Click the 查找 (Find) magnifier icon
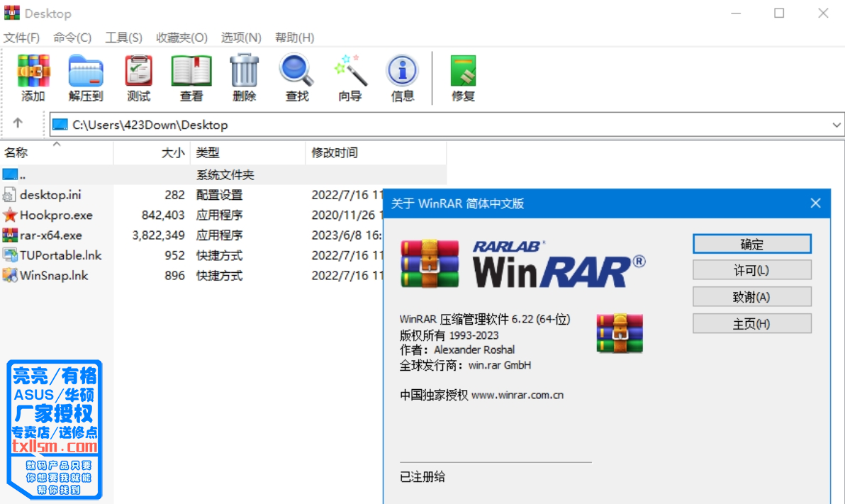The image size is (845, 504). click(x=296, y=70)
